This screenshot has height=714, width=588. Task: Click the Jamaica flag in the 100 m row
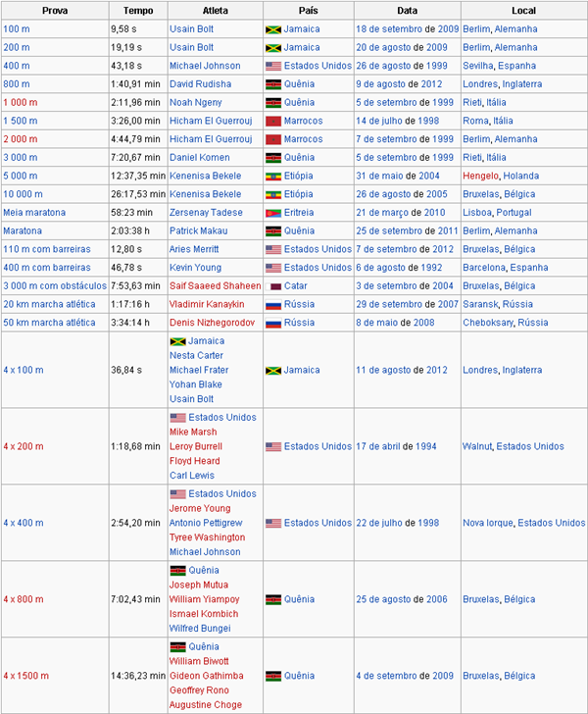pyautogui.click(x=273, y=29)
